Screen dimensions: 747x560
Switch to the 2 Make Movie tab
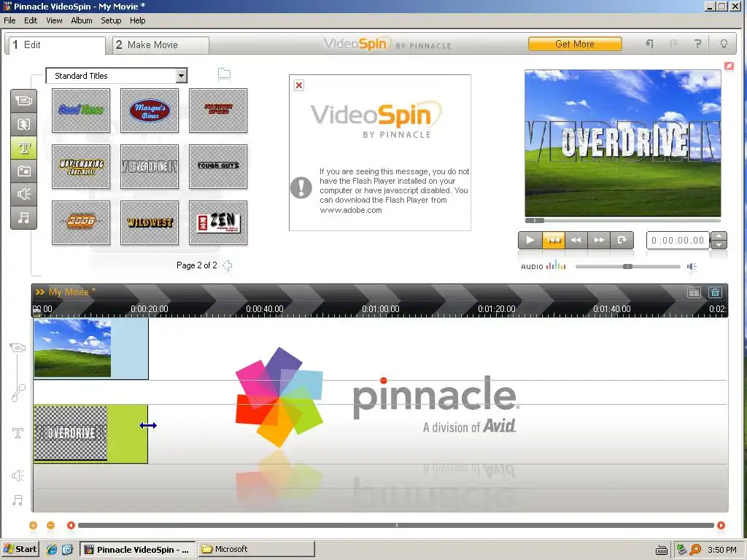point(160,44)
